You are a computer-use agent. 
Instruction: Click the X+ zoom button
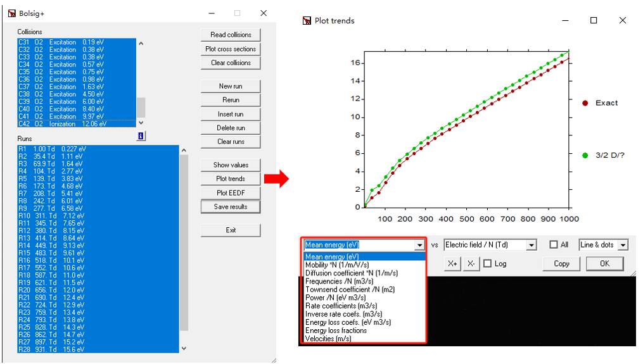coord(453,263)
